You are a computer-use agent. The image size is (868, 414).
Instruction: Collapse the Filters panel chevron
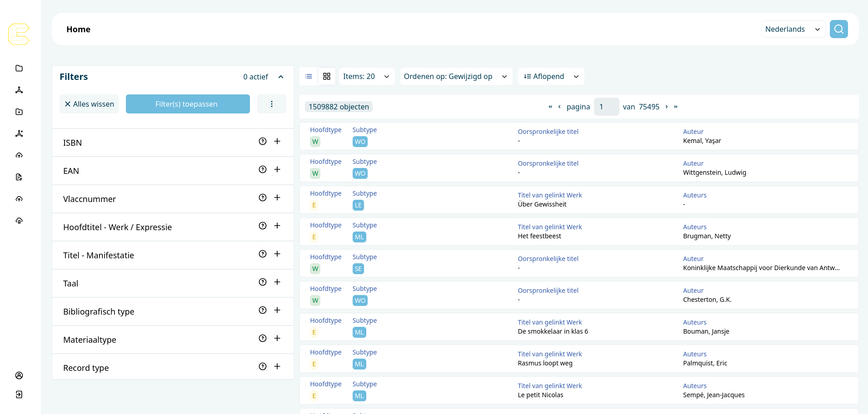coord(281,77)
